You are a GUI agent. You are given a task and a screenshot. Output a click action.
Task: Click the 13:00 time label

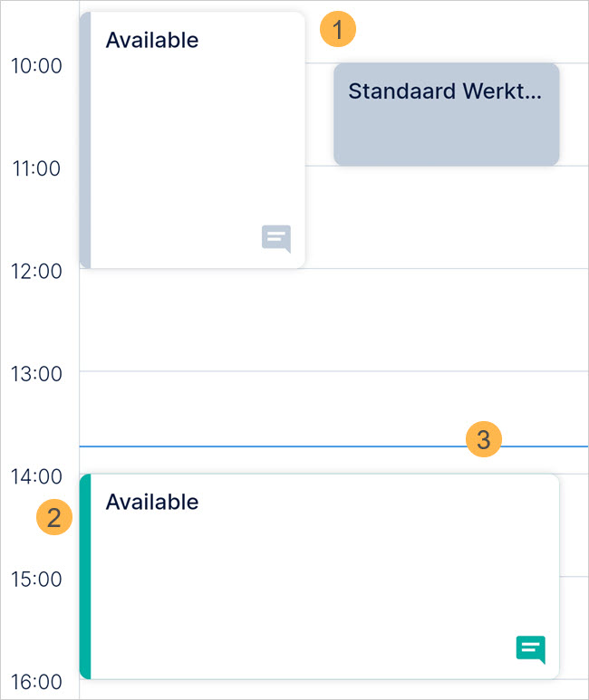coord(35,373)
